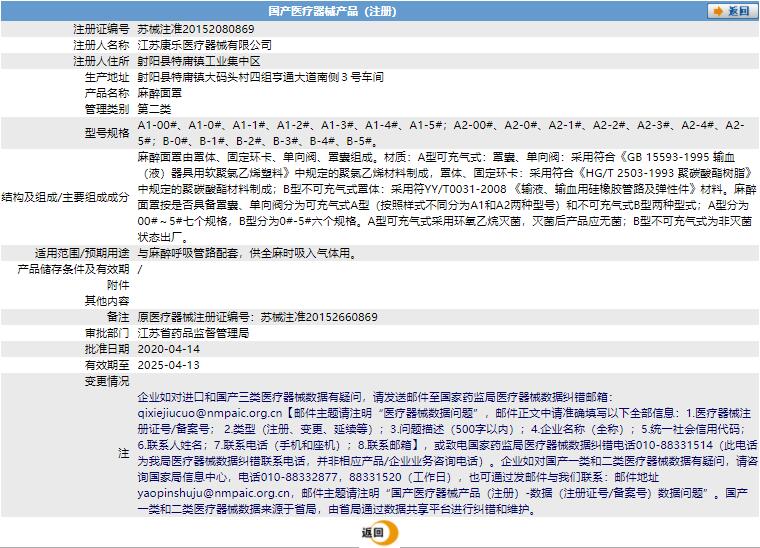This screenshot has width=760, height=548.
Task: Click expiry date 2025-04-13
Action: tap(169, 365)
